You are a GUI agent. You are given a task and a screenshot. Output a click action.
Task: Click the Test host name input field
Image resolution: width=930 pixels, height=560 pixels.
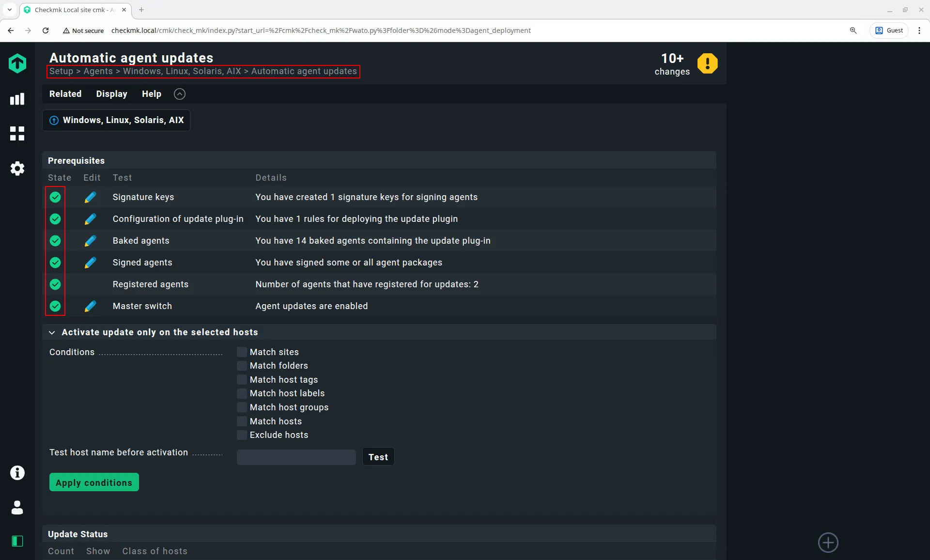click(296, 457)
